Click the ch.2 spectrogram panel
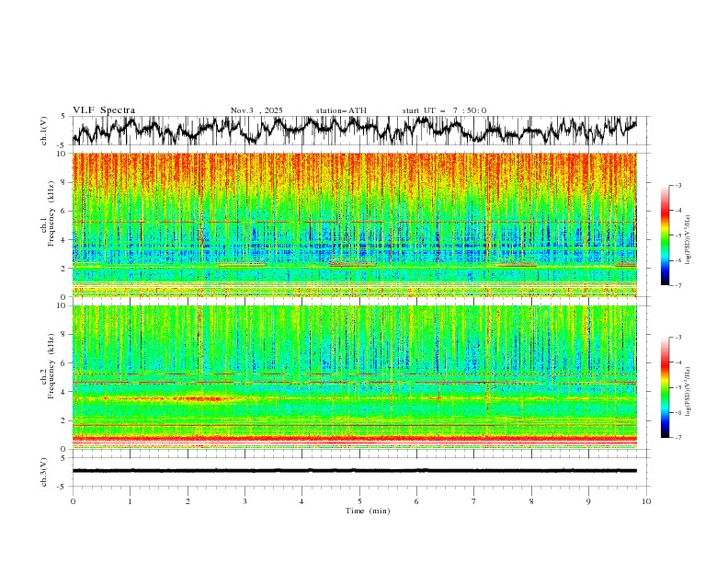728x563 pixels. [x=355, y=377]
